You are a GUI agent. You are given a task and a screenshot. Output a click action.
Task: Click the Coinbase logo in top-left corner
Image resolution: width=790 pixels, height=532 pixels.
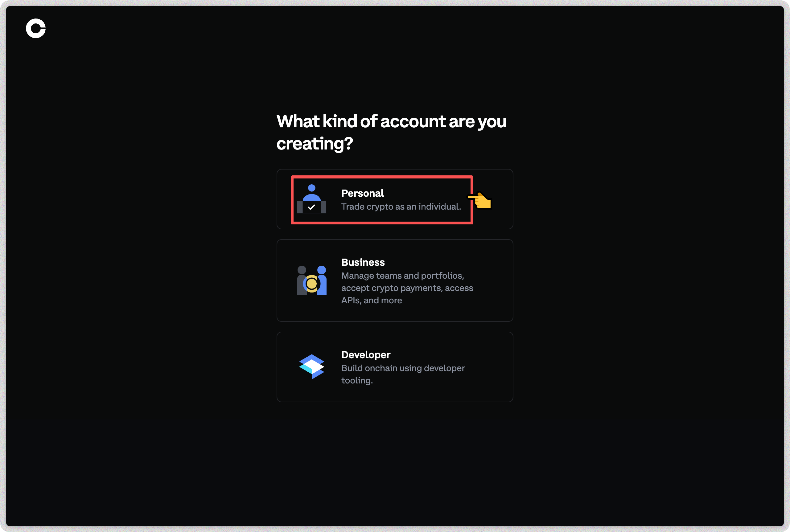(x=36, y=28)
